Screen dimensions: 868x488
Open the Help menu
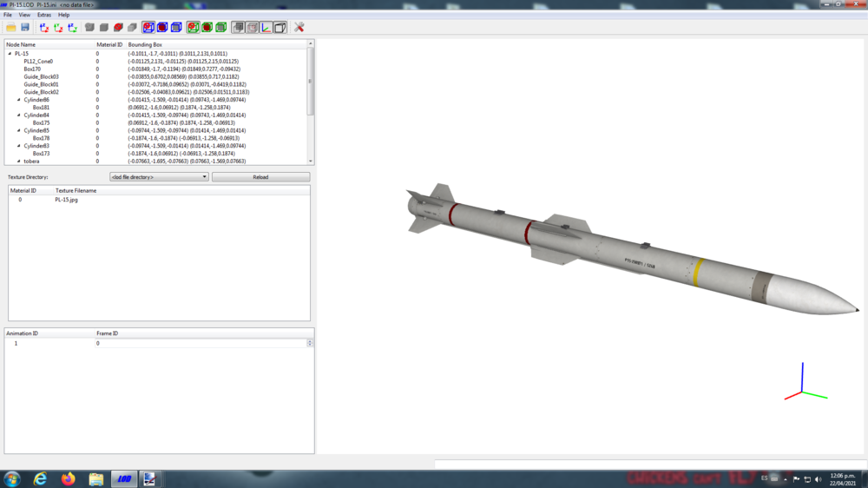coord(63,15)
